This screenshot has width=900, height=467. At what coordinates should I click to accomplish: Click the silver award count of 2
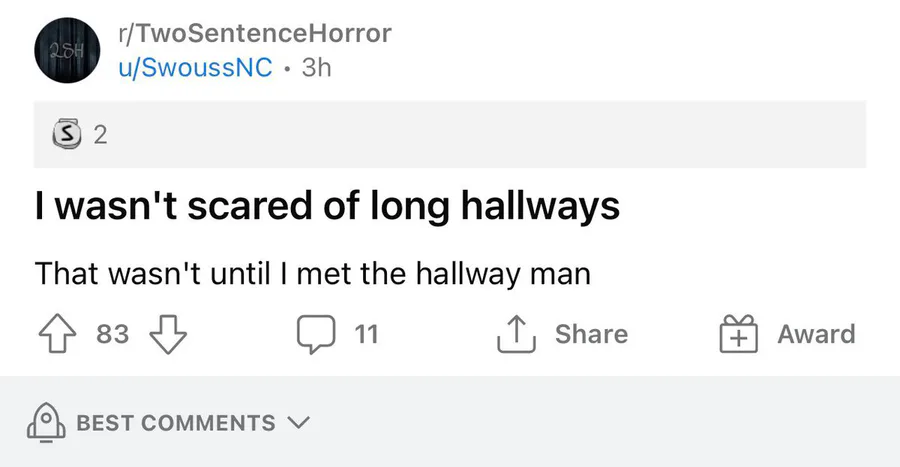100,136
